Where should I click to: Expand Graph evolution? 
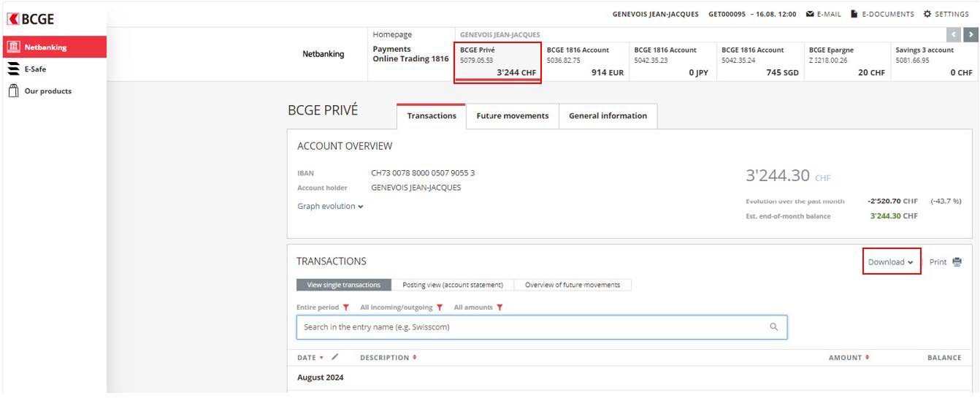(330, 207)
